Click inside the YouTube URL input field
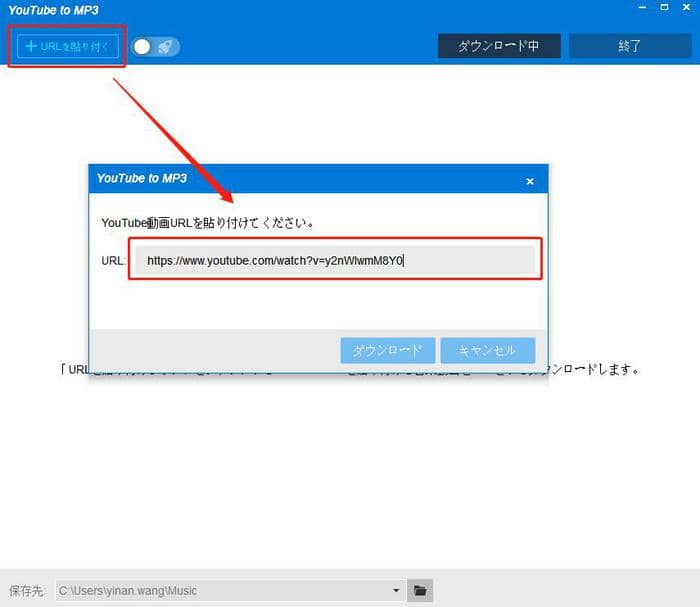Image resolution: width=700 pixels, height=607 pixels. 335,261
